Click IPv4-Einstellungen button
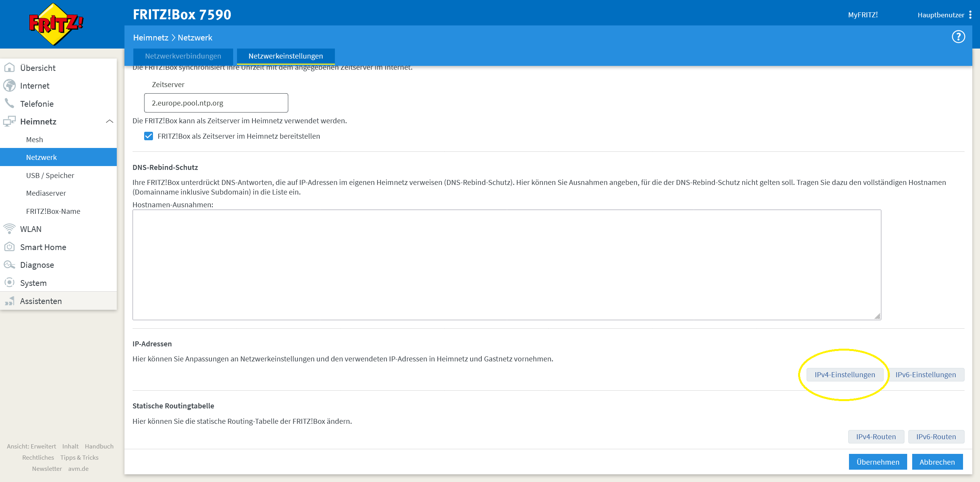Image resolution: width=980 pixels, height=482 pixels. 845,375
